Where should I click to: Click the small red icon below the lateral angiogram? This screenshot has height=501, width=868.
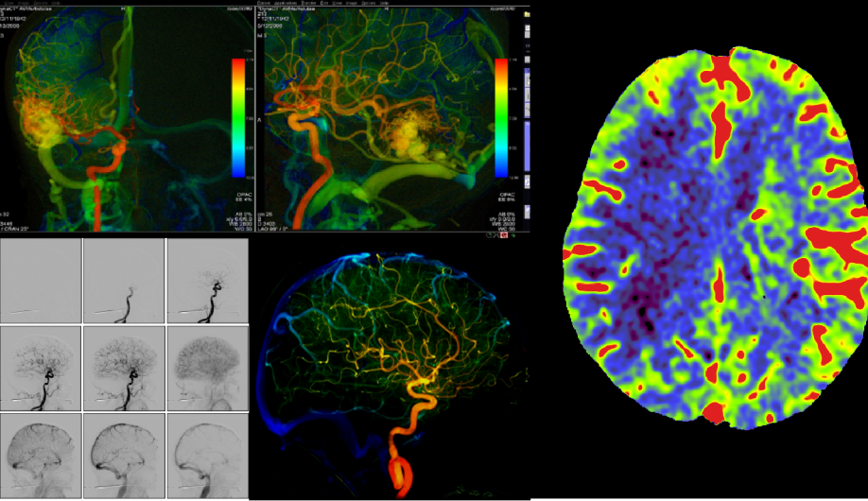click(504, 234)
